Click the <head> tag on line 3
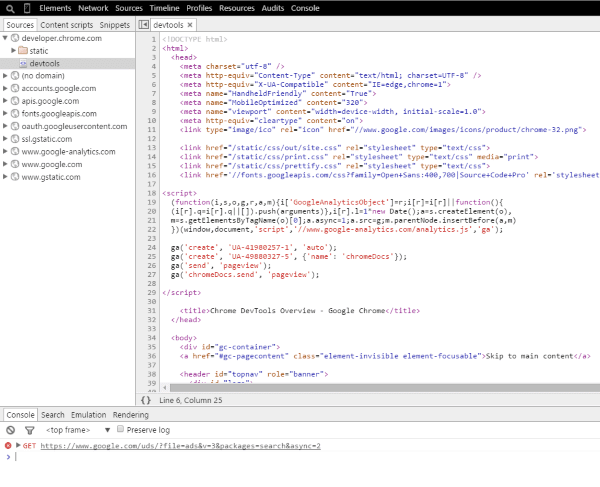This screenshot has width=600, height=487. [184, 57]
